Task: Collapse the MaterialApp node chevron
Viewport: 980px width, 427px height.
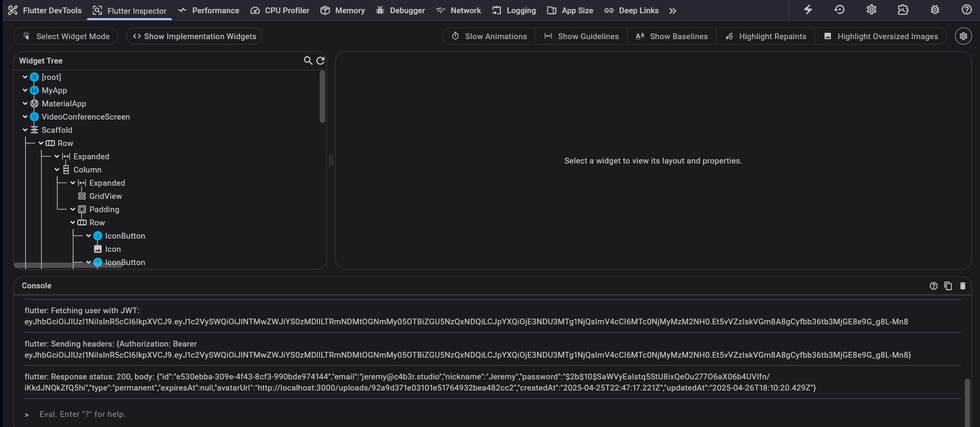Action: coord(25,104)
